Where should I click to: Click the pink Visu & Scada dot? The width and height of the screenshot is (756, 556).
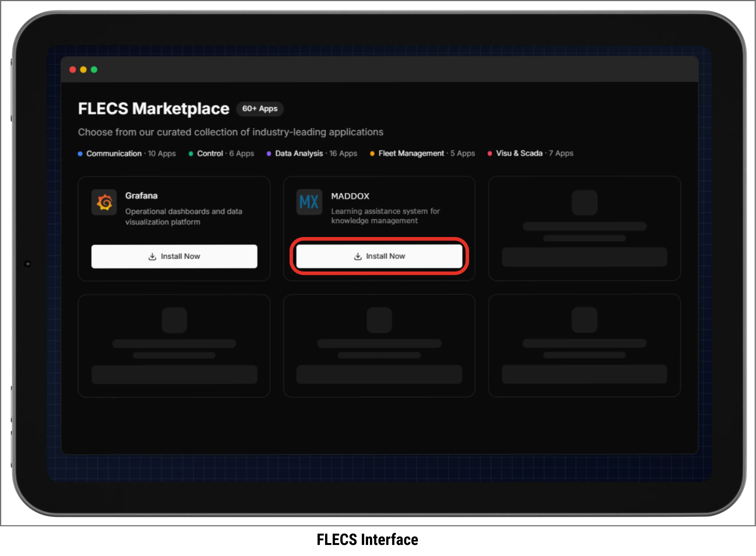coord(490,154)
